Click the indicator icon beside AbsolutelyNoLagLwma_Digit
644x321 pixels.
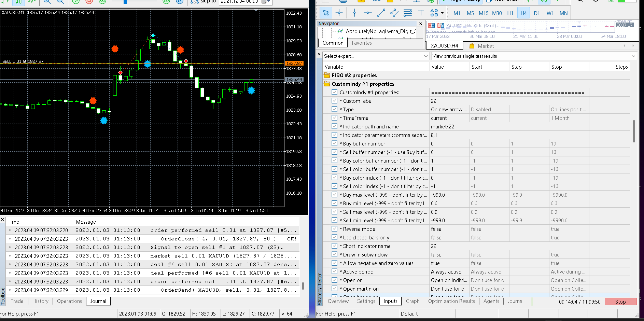(x=340, y=31)
